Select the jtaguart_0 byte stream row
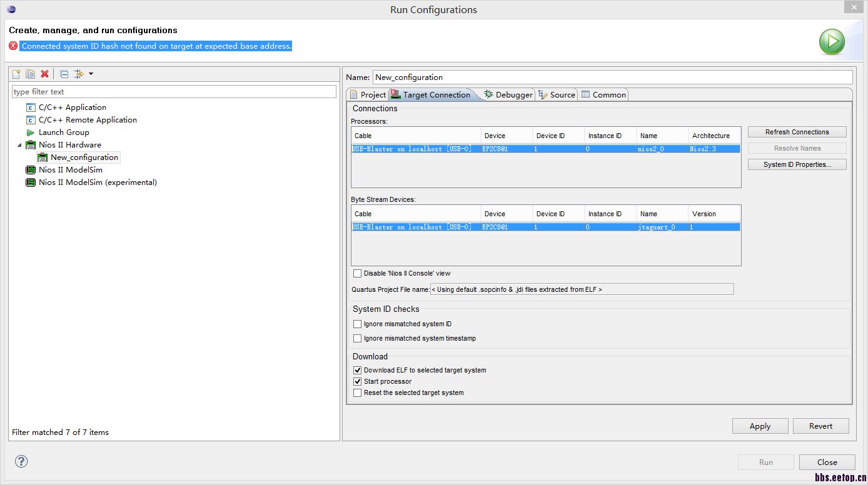 pos(546,227)
